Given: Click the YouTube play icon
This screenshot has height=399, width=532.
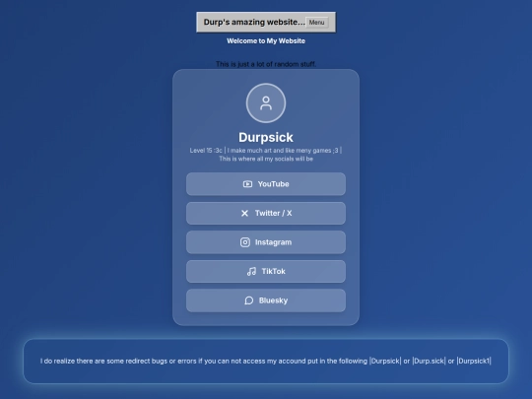Looking at the screenshot, I should [x=247, y=184].
